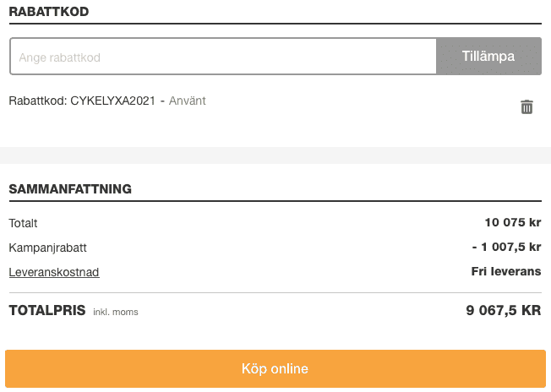551x392 pixels.
Task: Click the divider line above TOTALPRIS
Action: coord(275,292)
